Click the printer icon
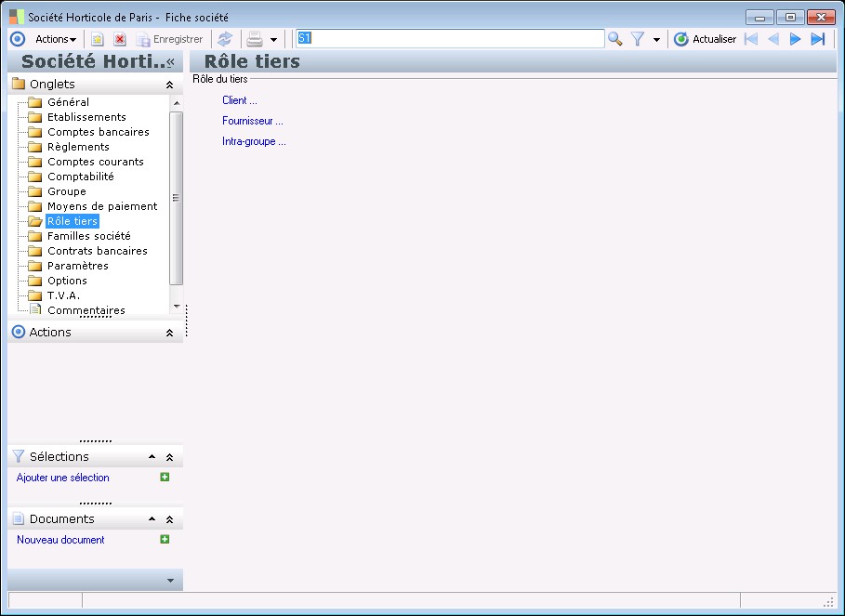The height and width of the screenshot is (616, 845). pyautogui.click(x=255, y=39)
